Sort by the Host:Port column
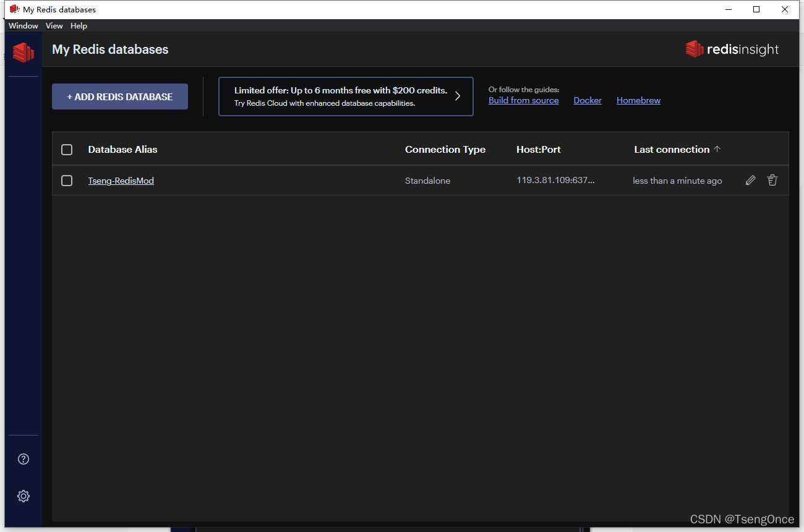The image size is (804, 532). (x=538, y=149)
